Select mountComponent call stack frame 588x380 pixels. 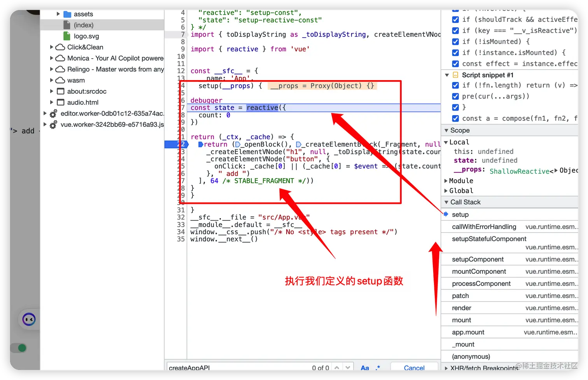(510, 271)
